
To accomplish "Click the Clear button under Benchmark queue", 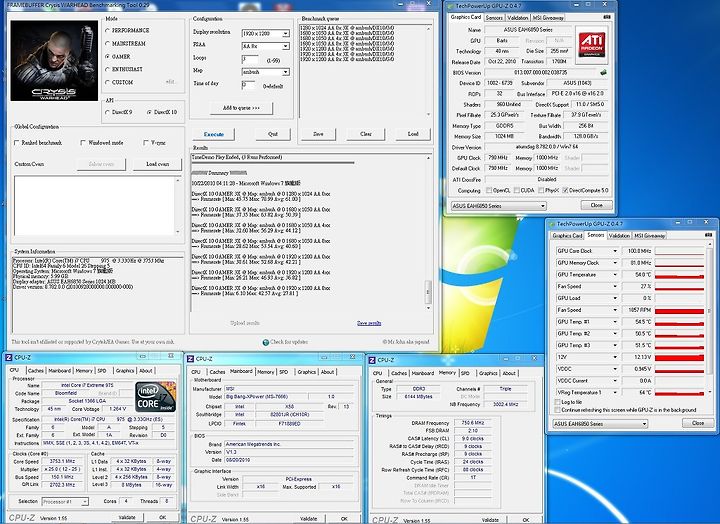I will pyautogui.click(x=366, y=134).
